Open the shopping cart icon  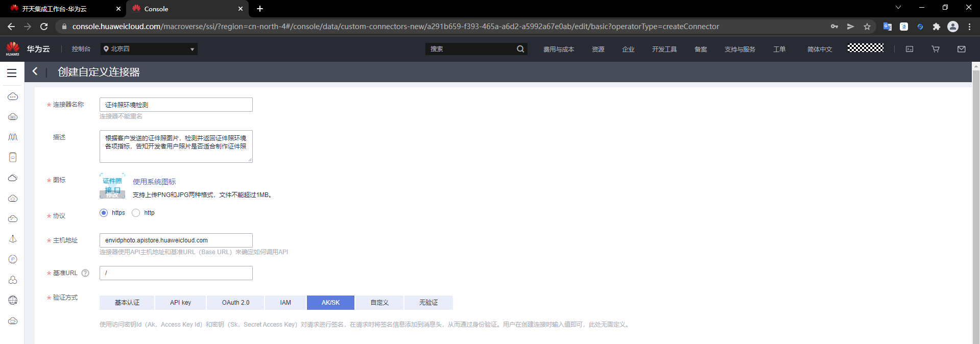coord(936,49)
